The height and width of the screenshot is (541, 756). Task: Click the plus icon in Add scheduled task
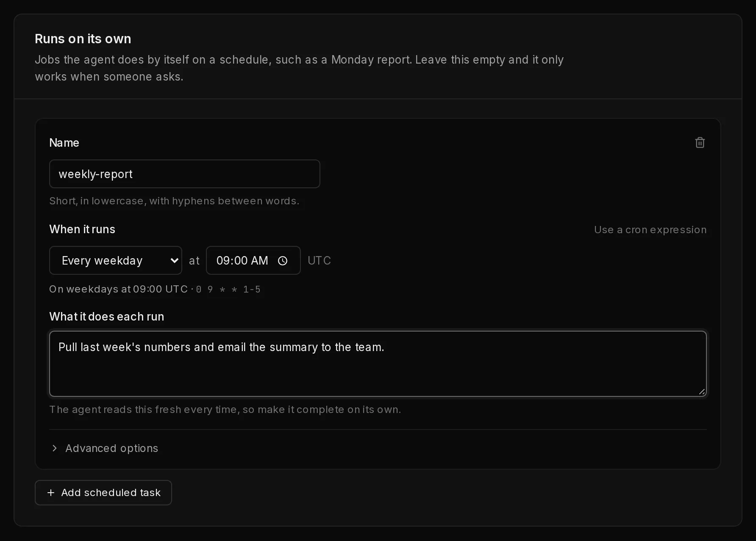click(x=51, y=493)
